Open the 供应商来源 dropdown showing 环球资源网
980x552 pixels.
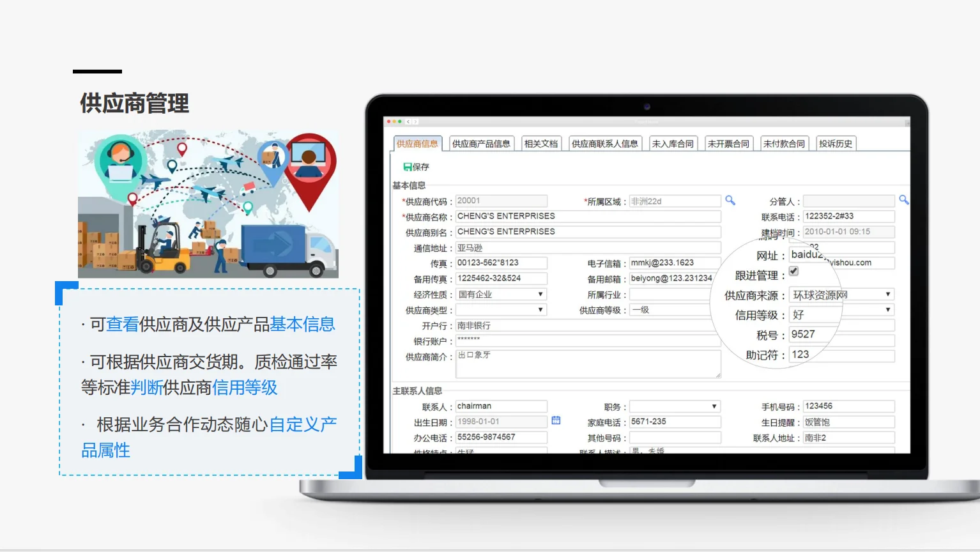[x=887, y=294]
